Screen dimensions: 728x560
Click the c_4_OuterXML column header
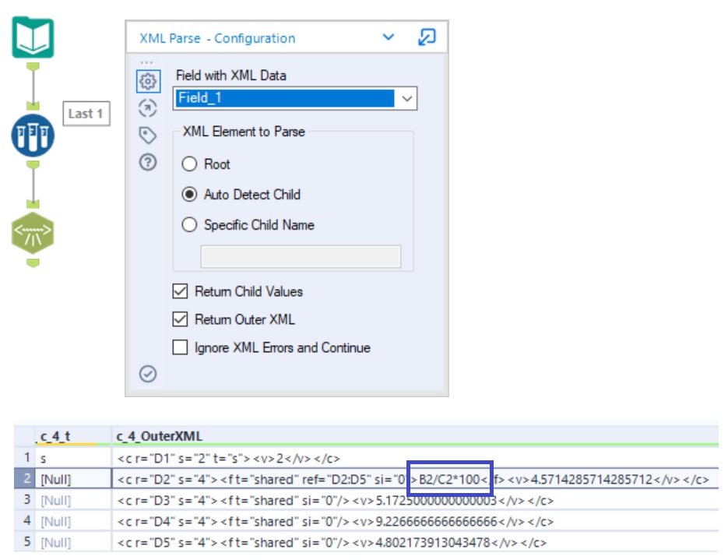159,436
